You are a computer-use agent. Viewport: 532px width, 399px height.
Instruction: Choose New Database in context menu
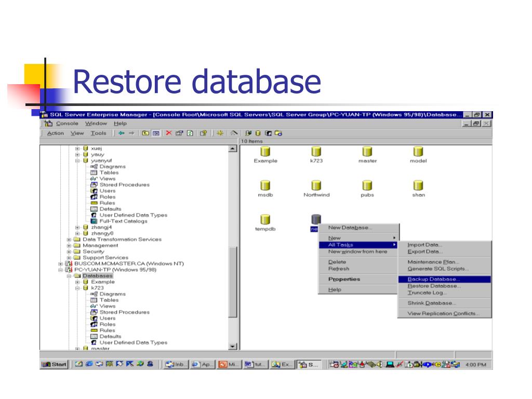click(x=358, y=228)
